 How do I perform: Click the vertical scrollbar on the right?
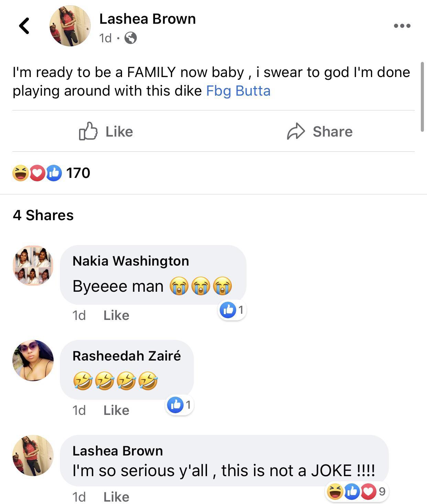tap(422, 97)
